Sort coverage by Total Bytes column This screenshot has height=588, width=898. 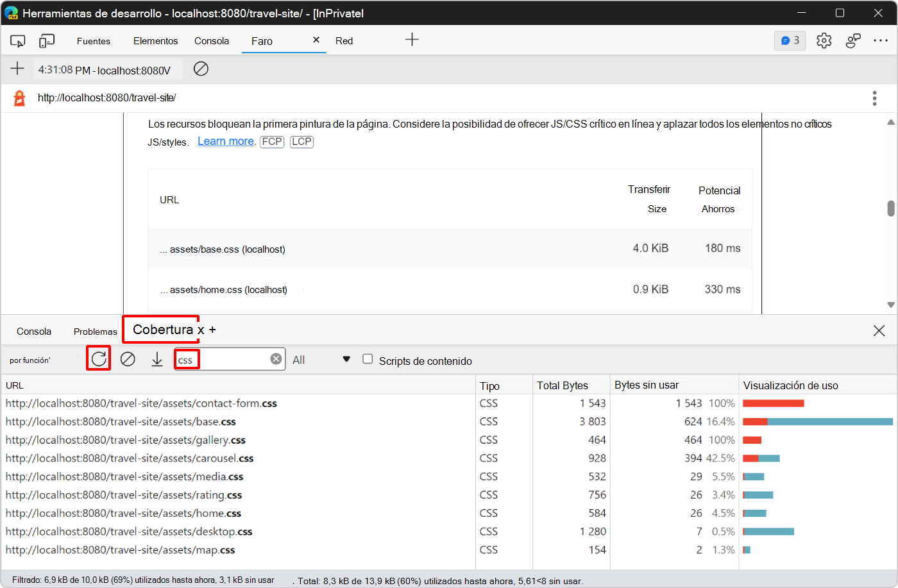pos(572,385)
